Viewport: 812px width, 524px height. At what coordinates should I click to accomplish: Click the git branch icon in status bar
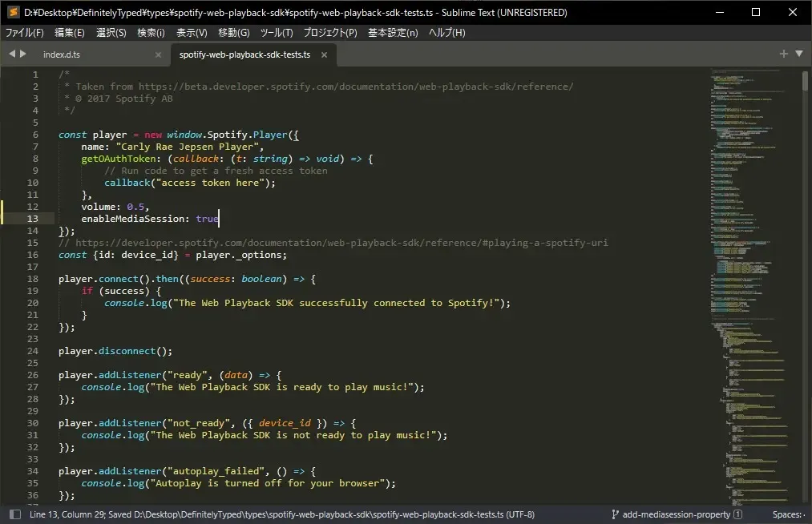[x=616, y=514]
